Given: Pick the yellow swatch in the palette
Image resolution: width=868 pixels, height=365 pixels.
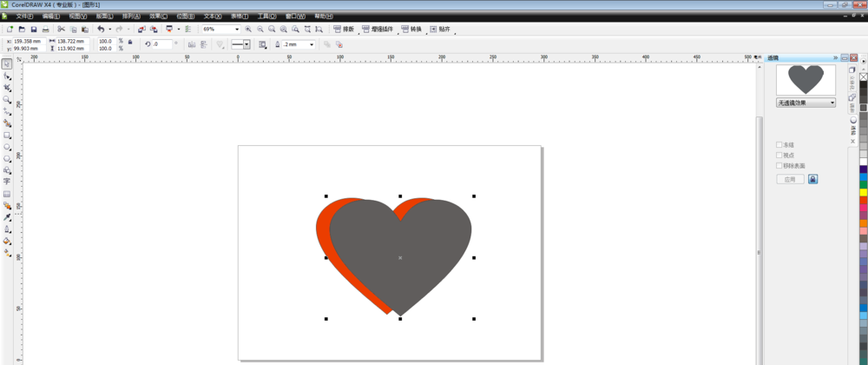Looking at the screenshot, I should (864, 192).
